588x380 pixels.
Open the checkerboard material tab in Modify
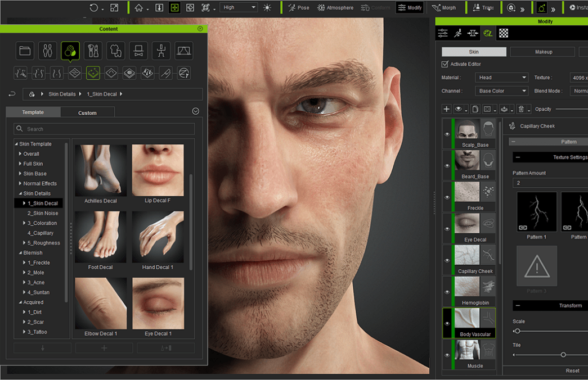click(x=504, y=33)
